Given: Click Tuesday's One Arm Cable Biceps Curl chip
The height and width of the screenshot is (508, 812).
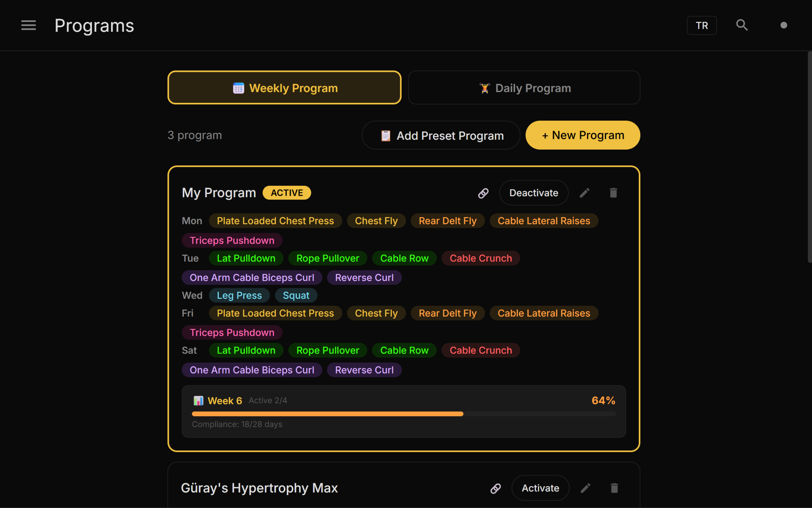Looking at the screenshot, I should [252, 278].
